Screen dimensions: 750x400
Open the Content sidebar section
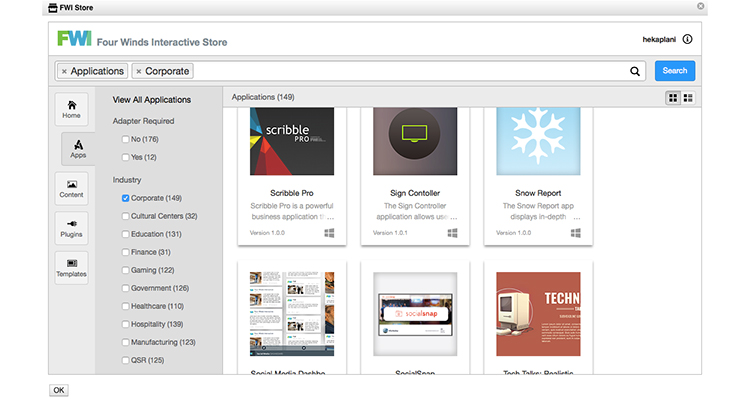point(71,189)
